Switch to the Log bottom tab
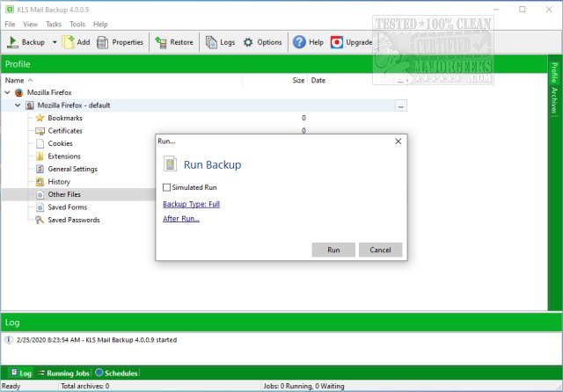 21,373
